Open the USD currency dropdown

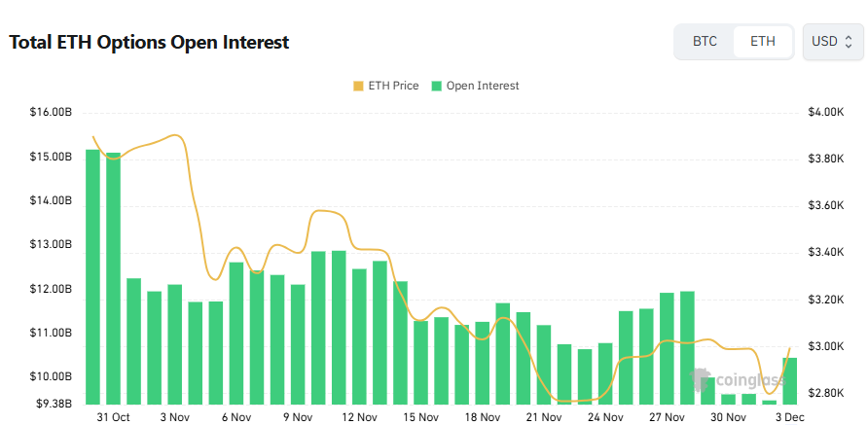(832, 42)
